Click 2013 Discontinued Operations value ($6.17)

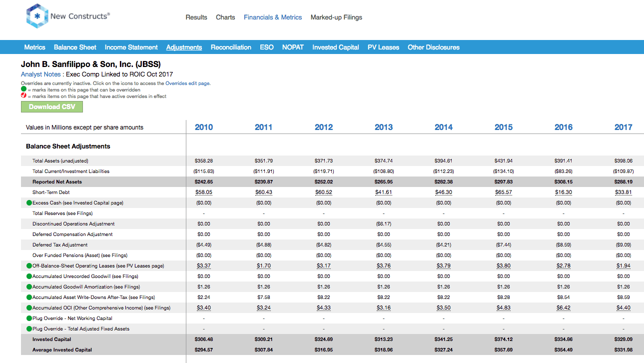[x=384, y=224]
